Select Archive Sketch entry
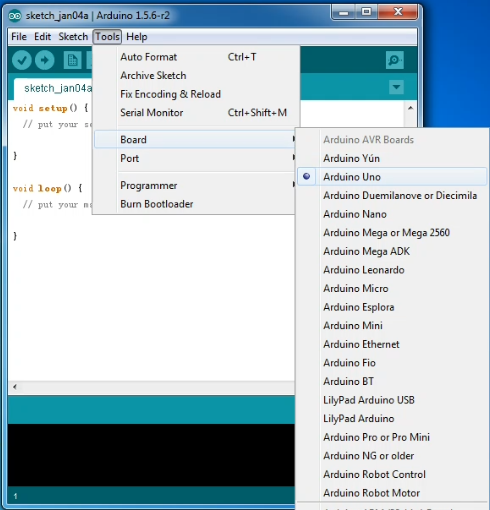490x510 pixels. pos(195,76)
